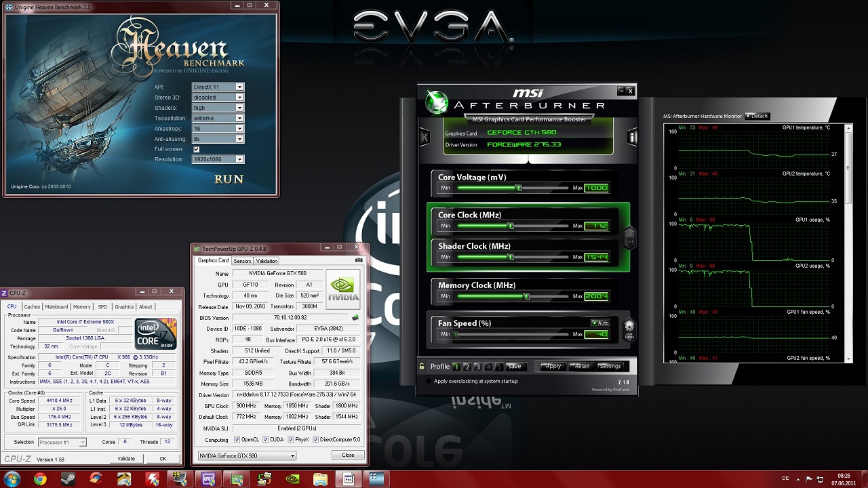Toggle the Full screen checkbox in Heaven
The height and width of the screenshot is (488, 868).
click(x=197, y=149)
